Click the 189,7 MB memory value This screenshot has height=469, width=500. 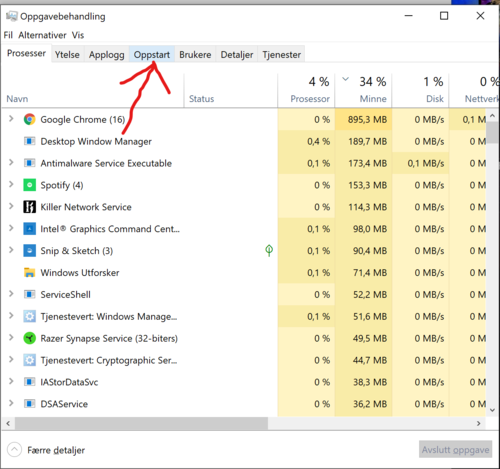coord(368,141)
